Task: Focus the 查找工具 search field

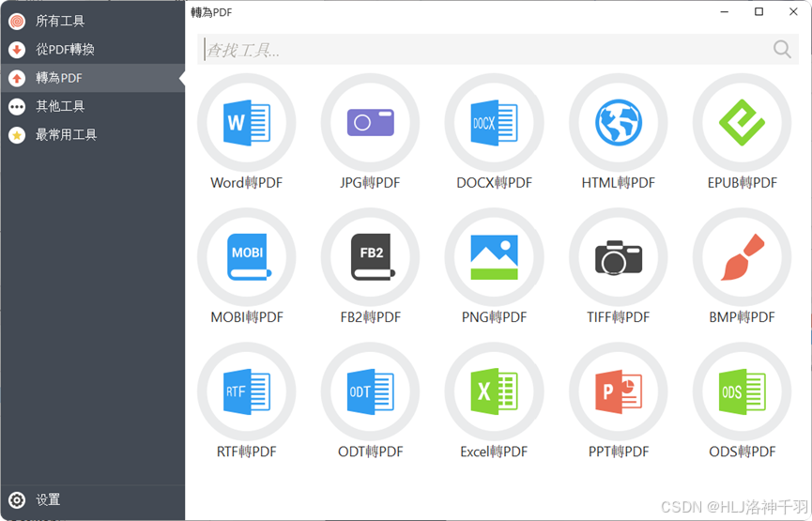Action: tap(498, 50)
